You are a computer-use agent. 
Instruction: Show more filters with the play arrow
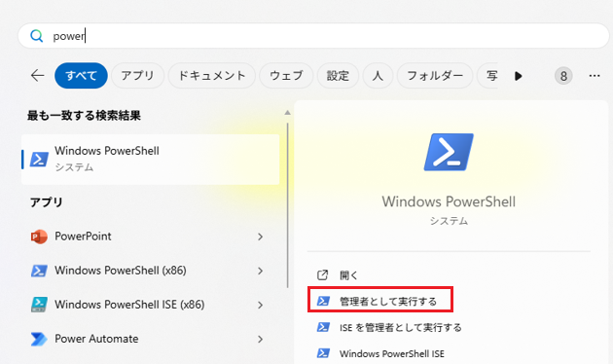pos(519,76)
